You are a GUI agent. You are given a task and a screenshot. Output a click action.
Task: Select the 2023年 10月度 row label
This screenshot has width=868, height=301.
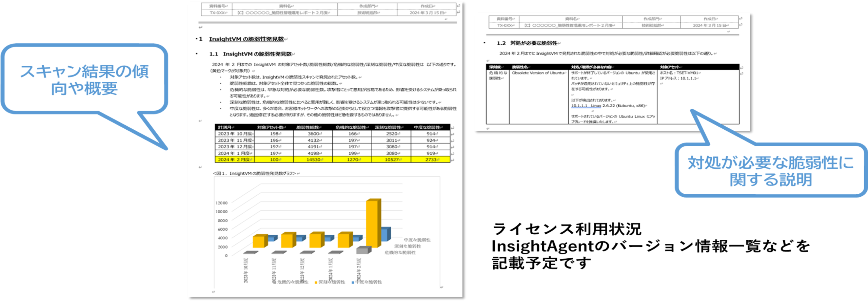[x=235, y=134]
